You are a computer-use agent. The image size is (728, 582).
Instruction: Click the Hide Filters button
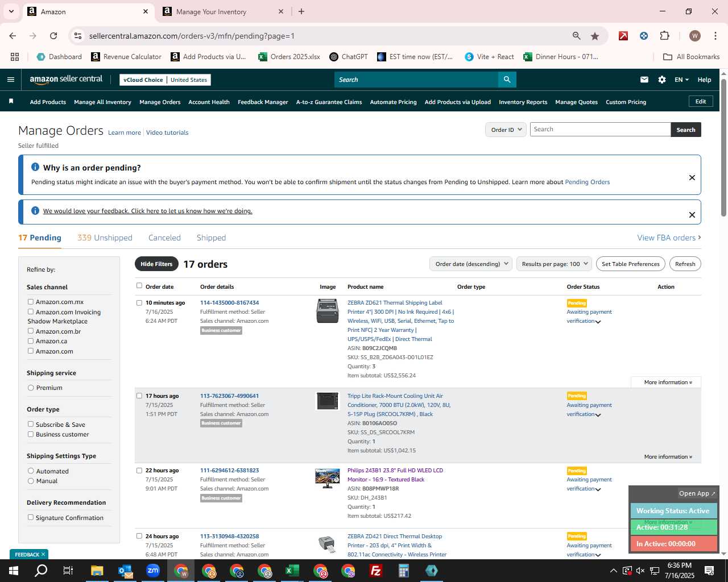(x=156, y=264)
